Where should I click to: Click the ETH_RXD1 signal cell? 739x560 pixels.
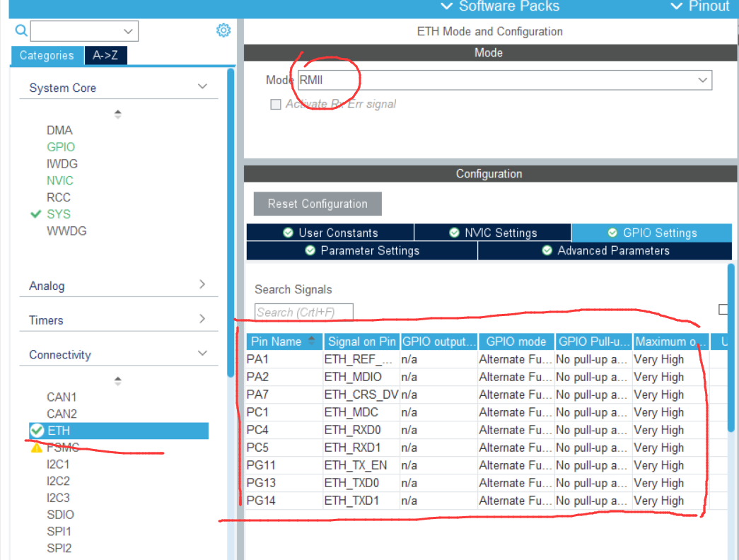(361, 448)
